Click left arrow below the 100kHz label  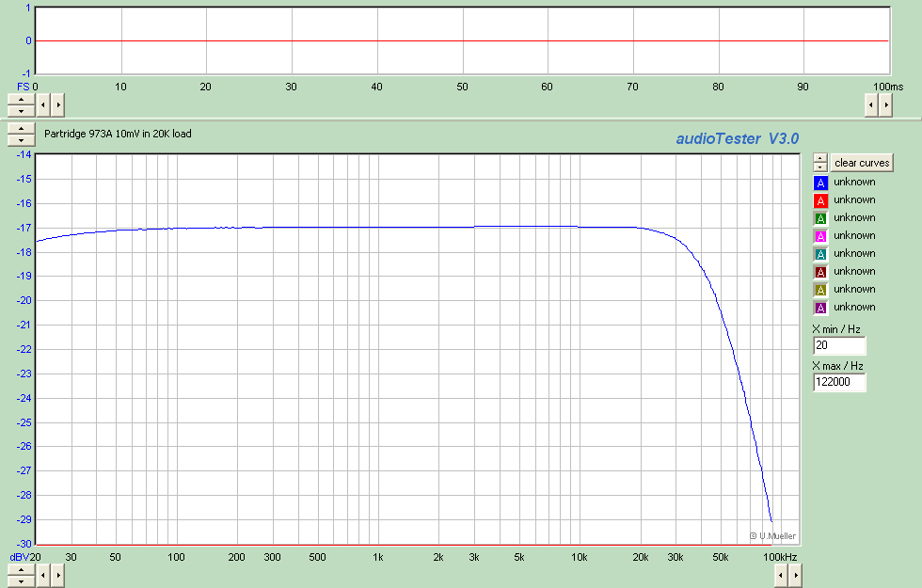[x=781, y=576]
